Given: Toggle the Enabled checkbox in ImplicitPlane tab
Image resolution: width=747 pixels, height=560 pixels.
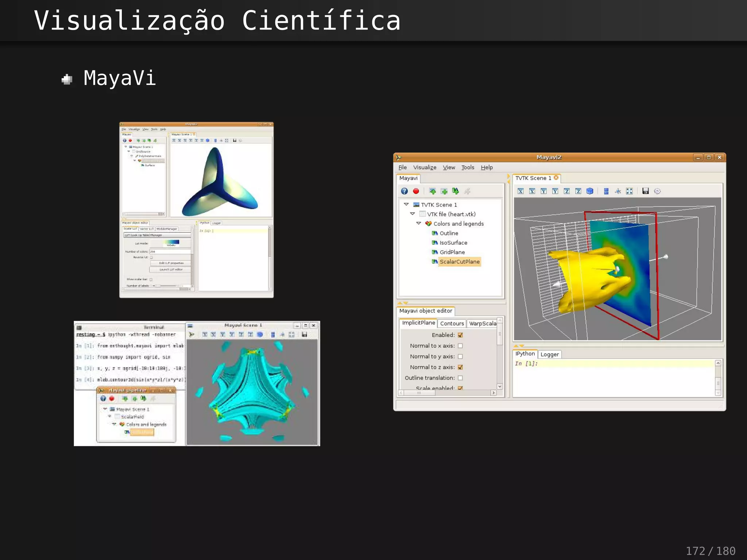Looking at the screenshot, I should coord(460,335).
